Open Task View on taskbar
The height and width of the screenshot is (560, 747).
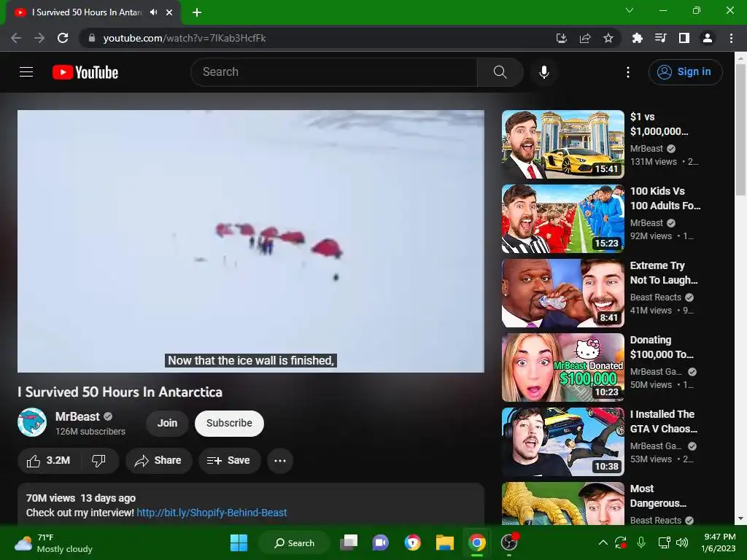(349, 542)
